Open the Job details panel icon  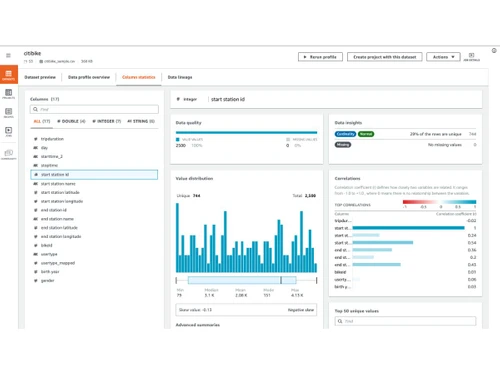471,57
